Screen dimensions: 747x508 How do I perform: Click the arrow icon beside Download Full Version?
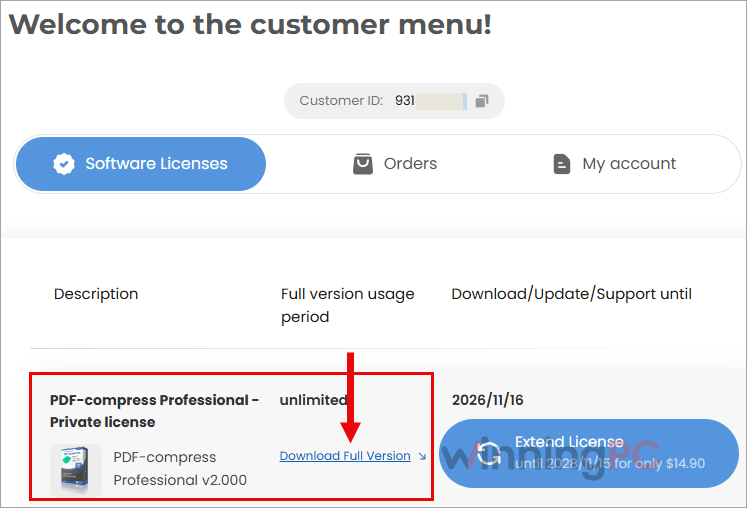(x=422, y=457)
